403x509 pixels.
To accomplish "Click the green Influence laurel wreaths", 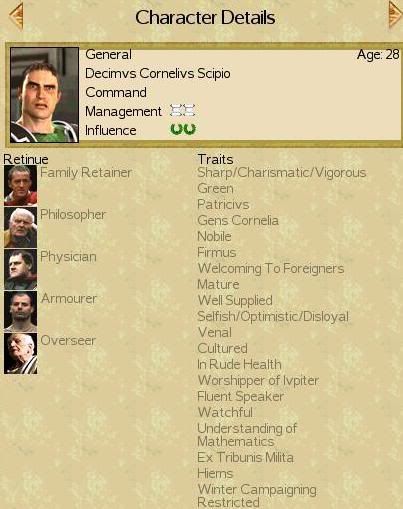I will 183,129.
